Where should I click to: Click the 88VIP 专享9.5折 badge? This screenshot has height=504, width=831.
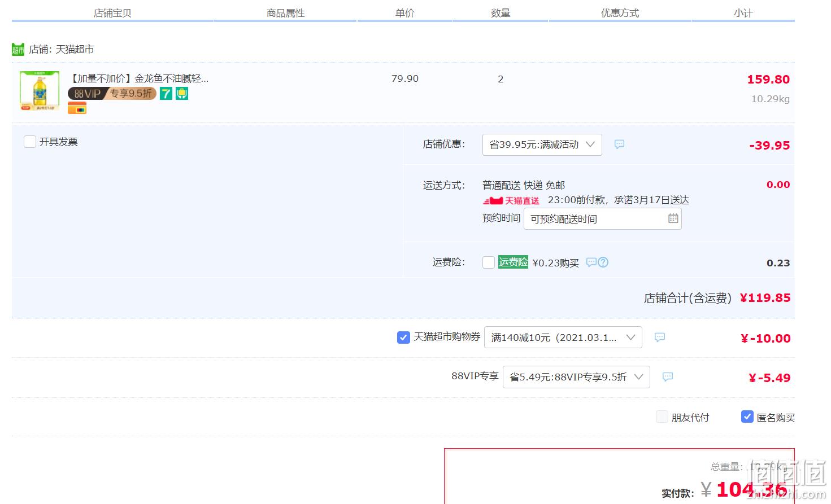click(112, 94)
